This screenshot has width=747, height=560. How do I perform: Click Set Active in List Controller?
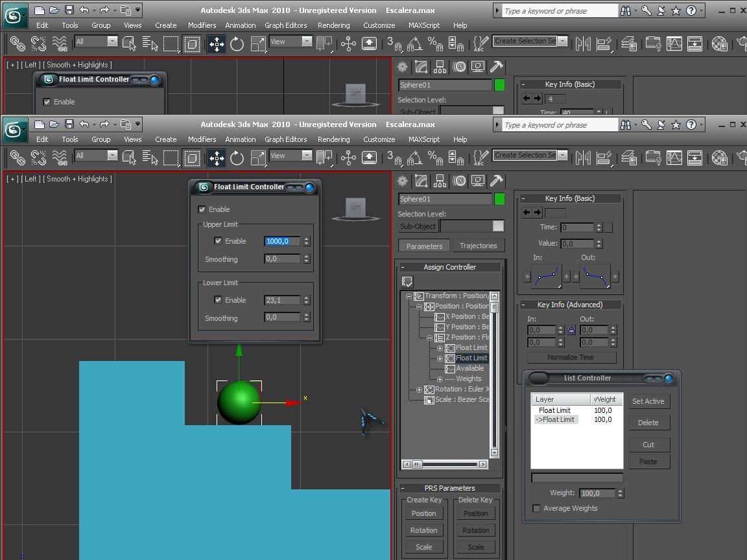click(x=648, y=401)
